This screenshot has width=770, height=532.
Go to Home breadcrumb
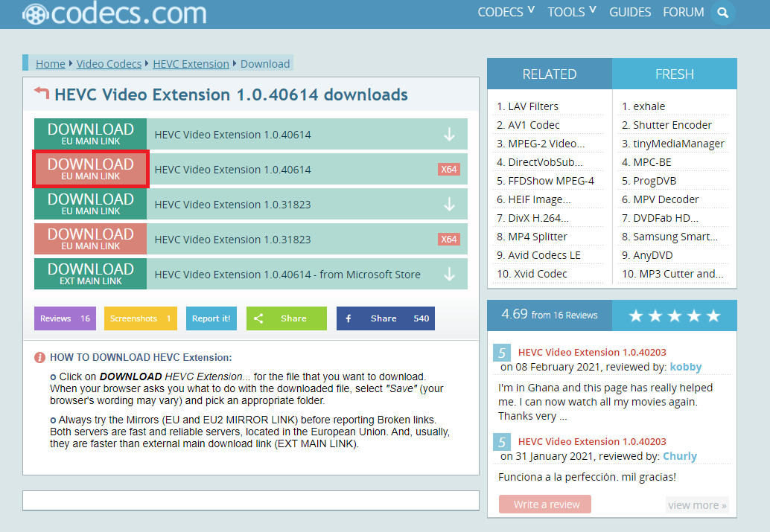click(x=51, y=64)
